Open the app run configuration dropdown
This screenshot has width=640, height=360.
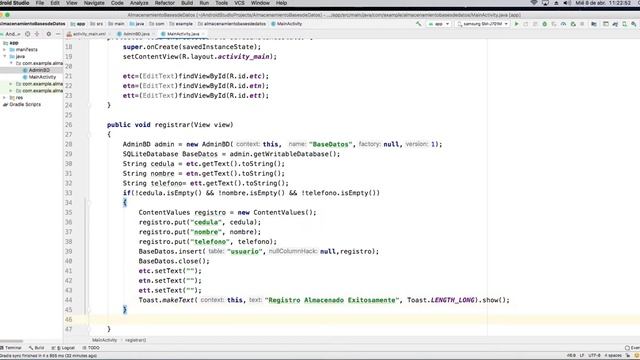pos(438,24)
